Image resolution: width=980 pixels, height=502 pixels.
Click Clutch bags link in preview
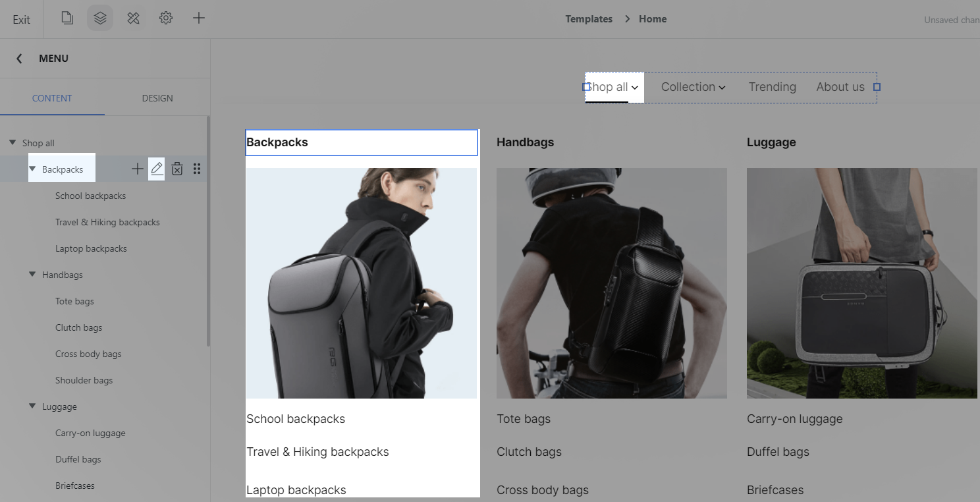529,452
